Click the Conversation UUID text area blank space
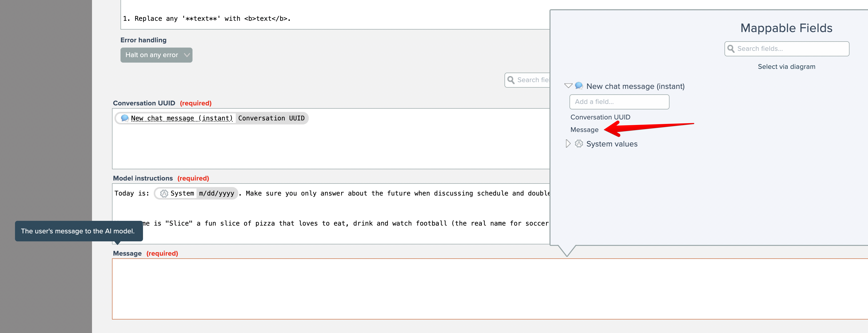 [x=330, y=148]
